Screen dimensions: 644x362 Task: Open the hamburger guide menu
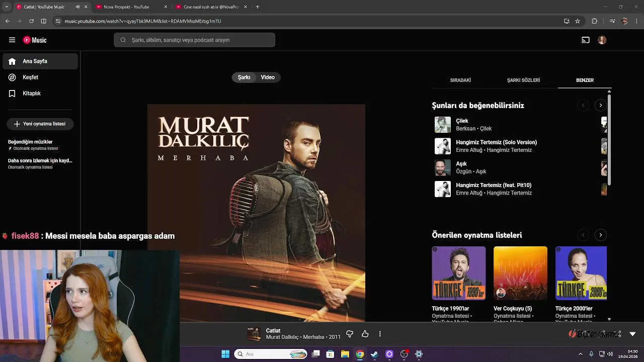(12, 40)
